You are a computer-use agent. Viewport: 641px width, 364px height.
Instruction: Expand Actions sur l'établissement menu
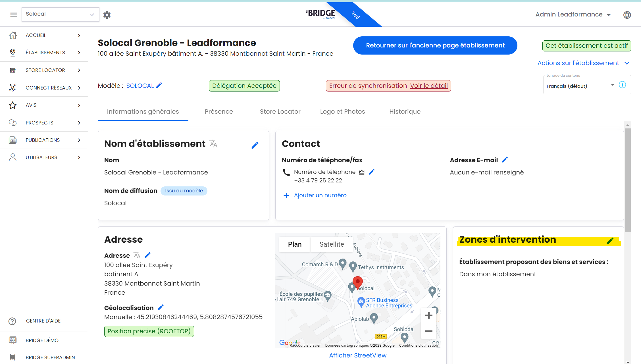583,63
